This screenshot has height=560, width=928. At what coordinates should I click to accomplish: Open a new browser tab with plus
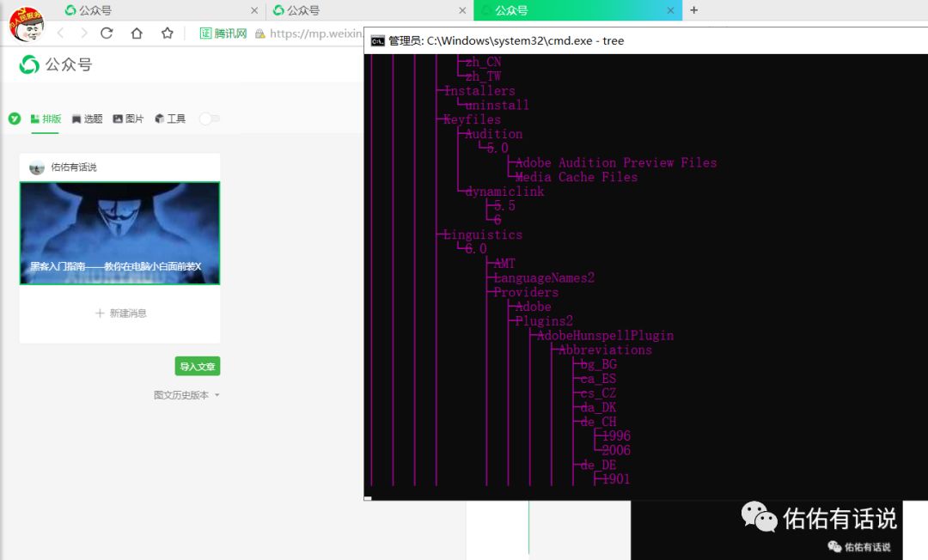694,10
